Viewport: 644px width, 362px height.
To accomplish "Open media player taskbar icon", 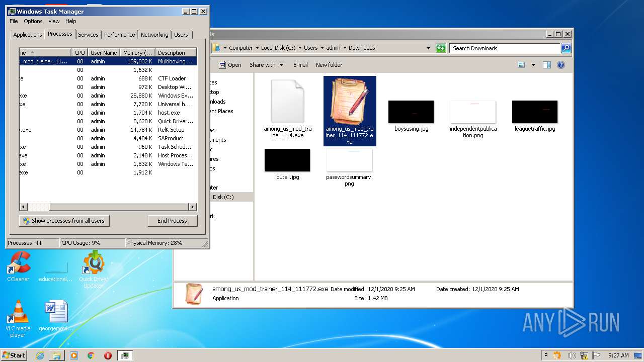I will pyautogui.click(x=74, y=355).
